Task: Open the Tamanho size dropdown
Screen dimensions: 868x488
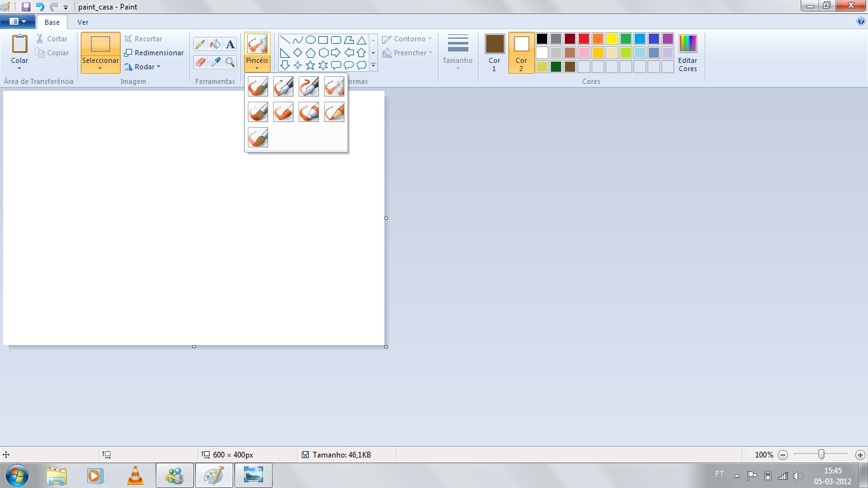Action: (457, 59)
